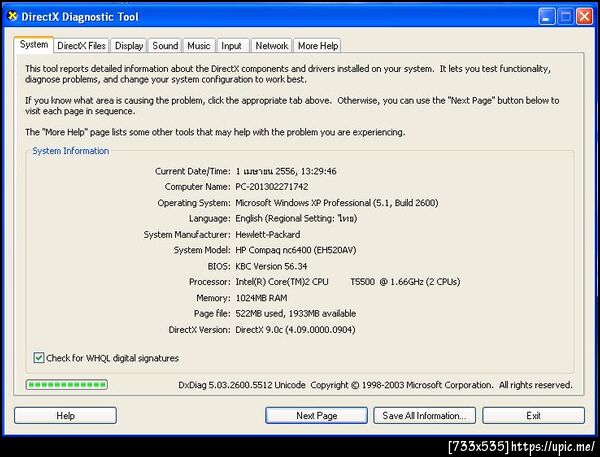Close the DirectX Diagnostic Tool window
The image size is (600, 457).
click(x=585, y=17)
